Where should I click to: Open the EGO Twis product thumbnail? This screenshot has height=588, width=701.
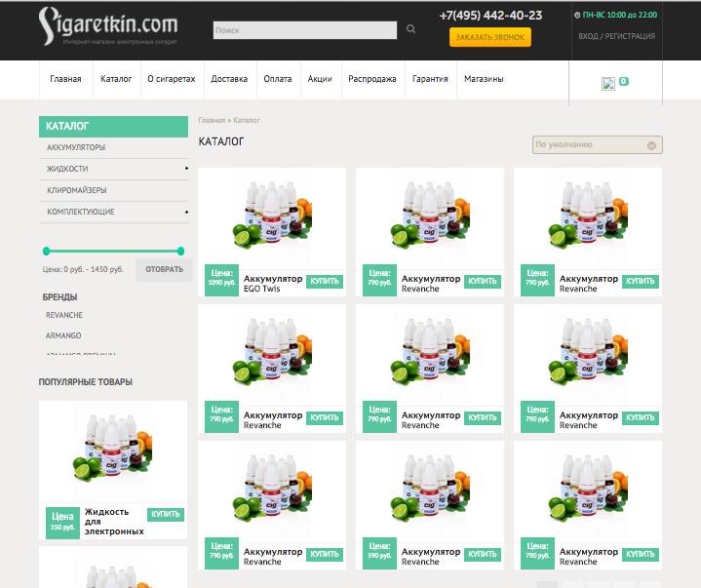[272, 216]
